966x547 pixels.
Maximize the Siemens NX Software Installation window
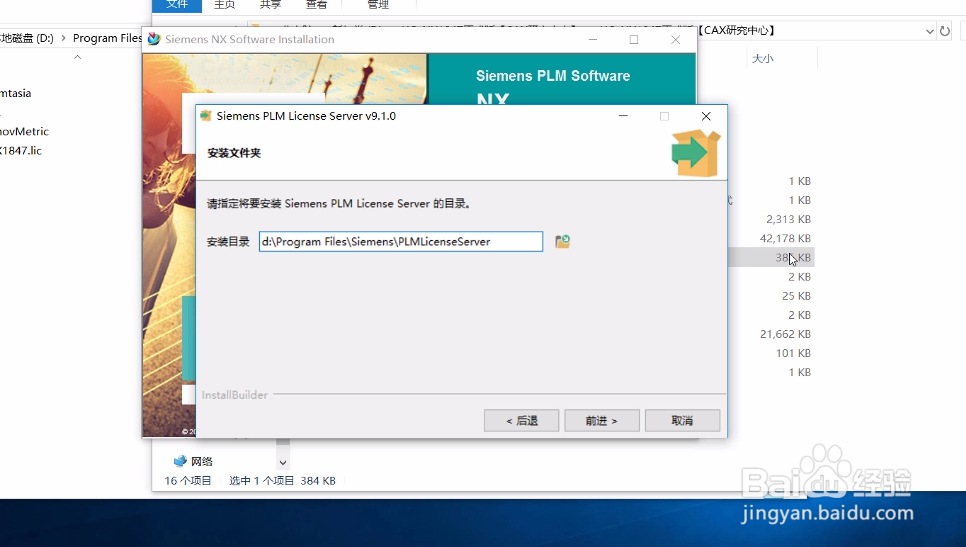pos(634,39)
